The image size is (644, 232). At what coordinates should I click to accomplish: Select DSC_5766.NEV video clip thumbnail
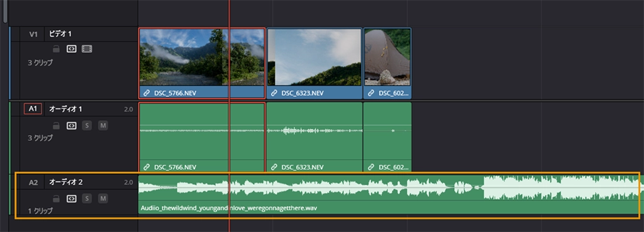202,57
